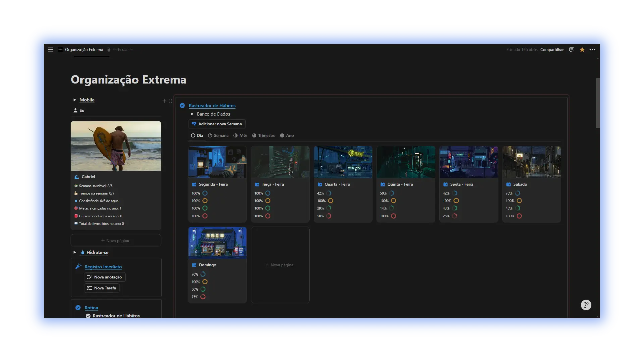Click the water drop icon for Hidrate-se
The height and width of the screenshot is (362, 644).
point(82,252)
